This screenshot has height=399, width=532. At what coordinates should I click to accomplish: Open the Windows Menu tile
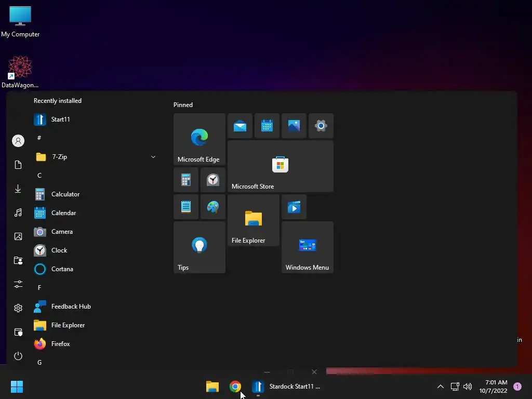point(308,247)
